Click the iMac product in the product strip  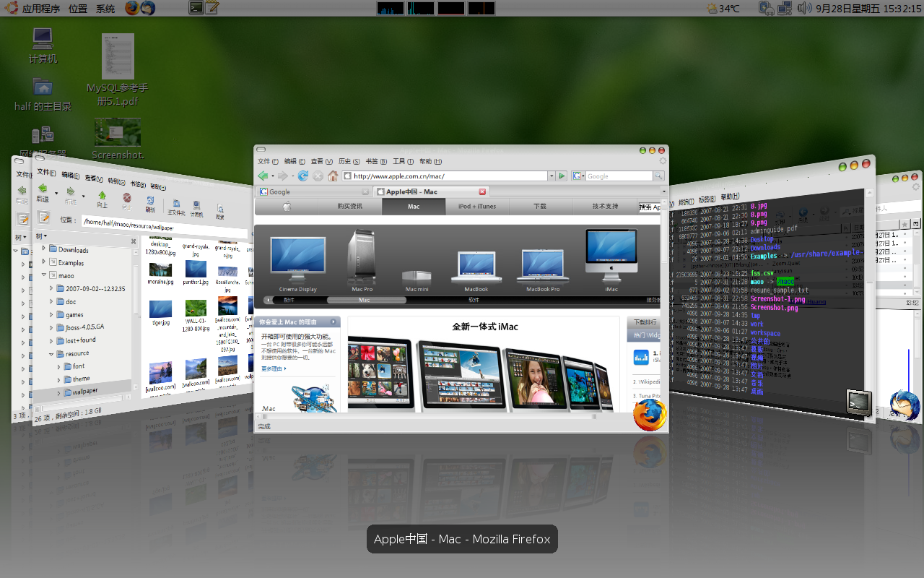click(x=611, y=261)
